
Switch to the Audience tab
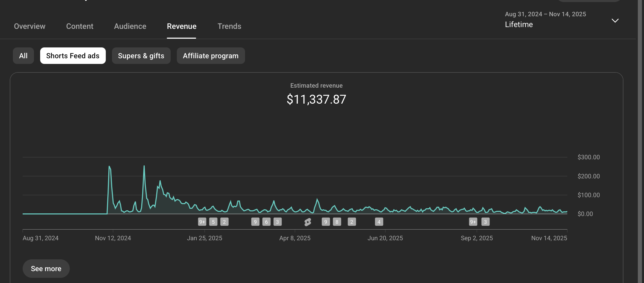(x=130, y=26)
